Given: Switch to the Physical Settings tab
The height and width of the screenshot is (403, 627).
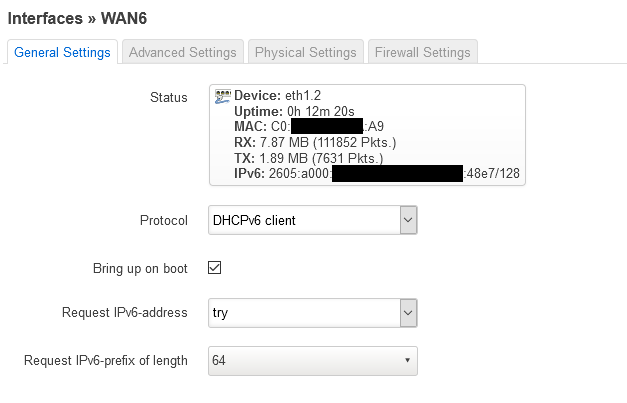Looking at the screenshot, I should point(306,52).
